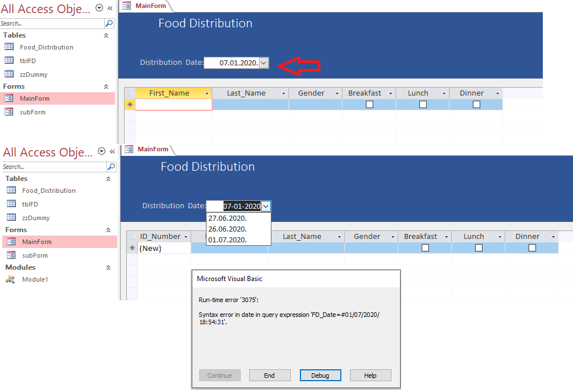Click Food_Distribution table icon in lower pane
This screenshot has height=392, width=573.
click(11, 190)
